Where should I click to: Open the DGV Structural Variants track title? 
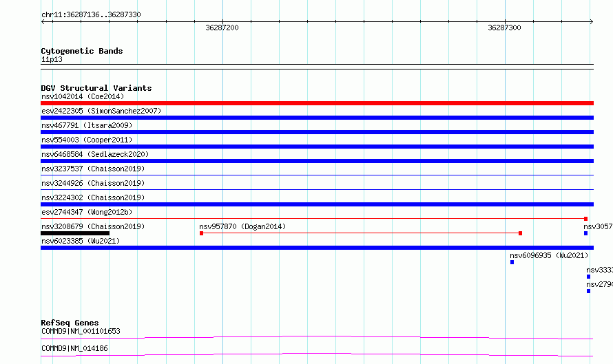[x=96, y=88]
